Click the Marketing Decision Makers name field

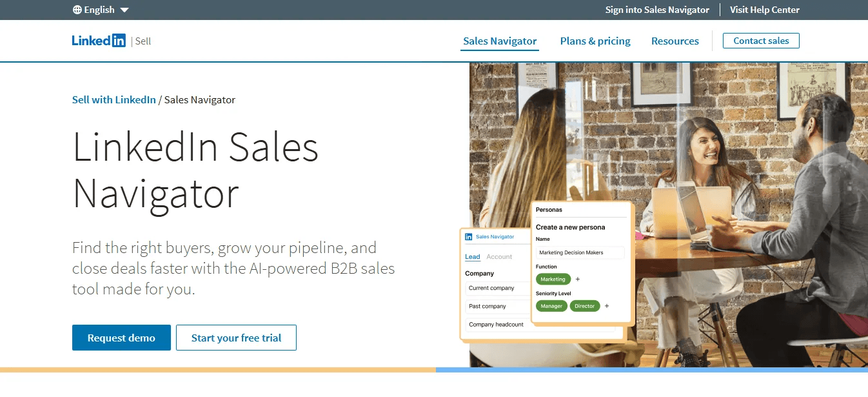point(580,252)
